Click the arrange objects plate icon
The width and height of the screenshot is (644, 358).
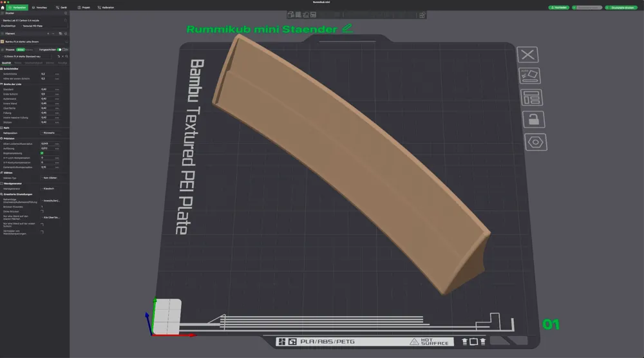coord(531,98)
